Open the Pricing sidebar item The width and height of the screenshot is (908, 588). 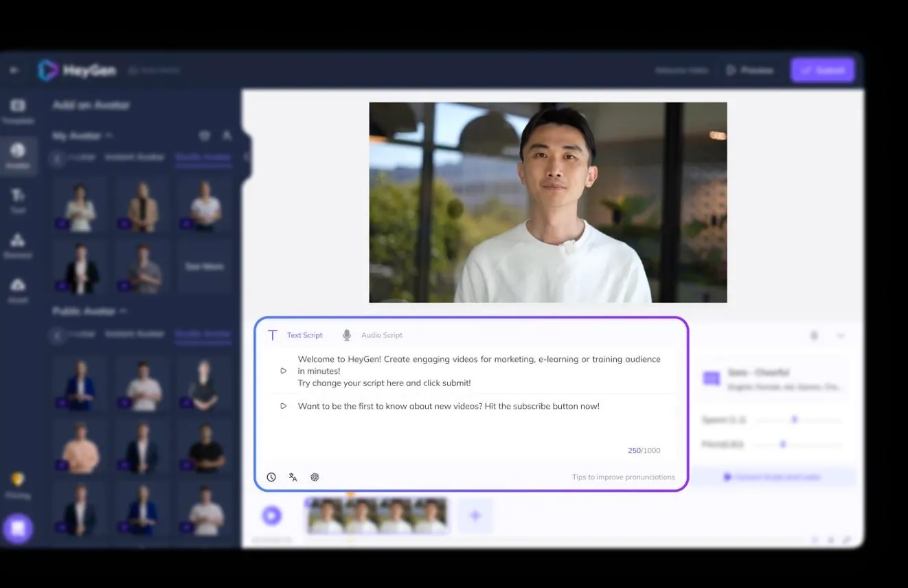18,484
